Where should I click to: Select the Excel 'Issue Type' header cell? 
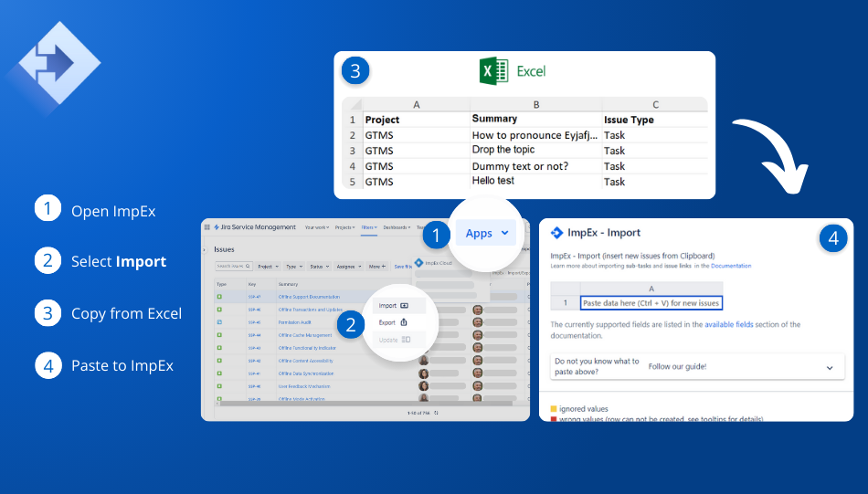pos(655,120)
